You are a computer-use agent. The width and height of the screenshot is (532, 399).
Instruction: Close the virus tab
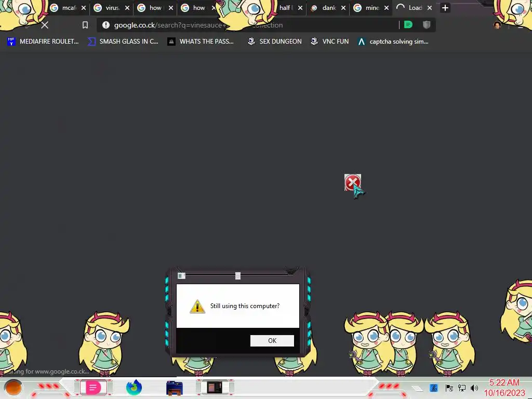(127, 8)
